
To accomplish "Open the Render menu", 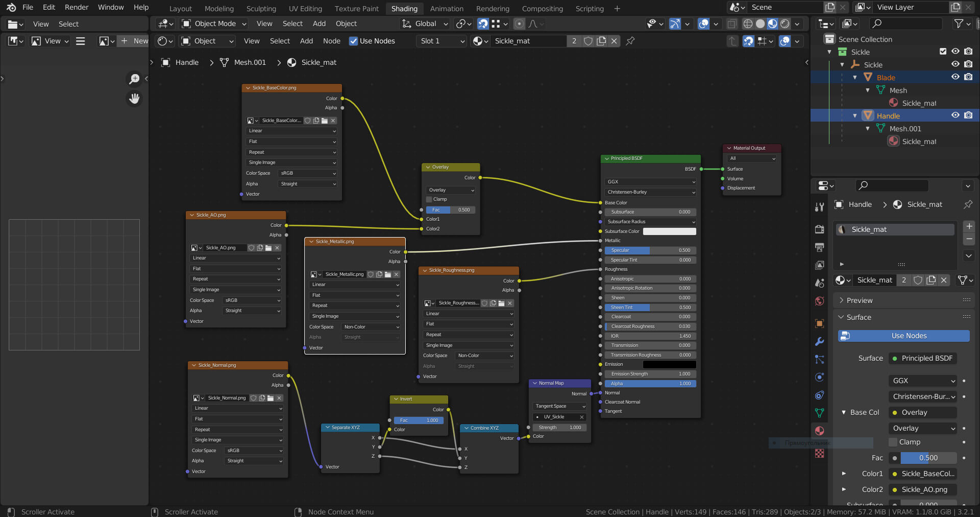I will coord(77,7).
